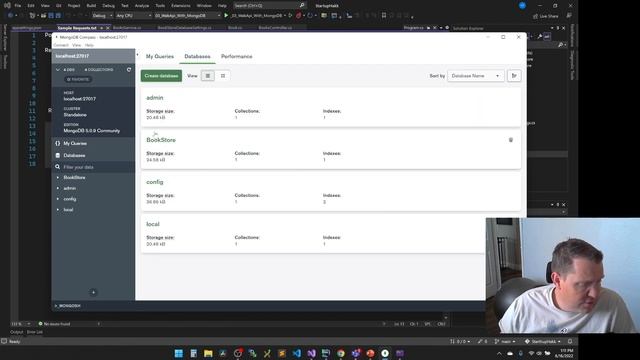Select the Databases tab
This screenshot has width=640, height=360.
[197, 56]
